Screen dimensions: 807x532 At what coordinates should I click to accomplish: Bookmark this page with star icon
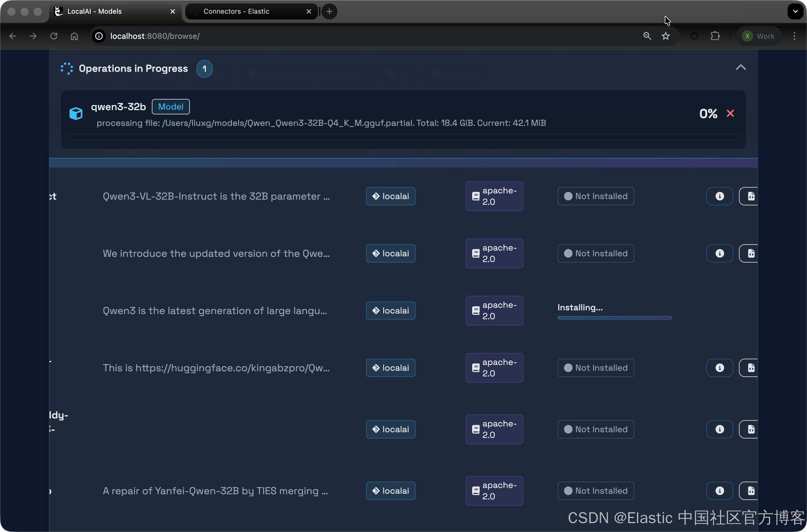(665, 36)
